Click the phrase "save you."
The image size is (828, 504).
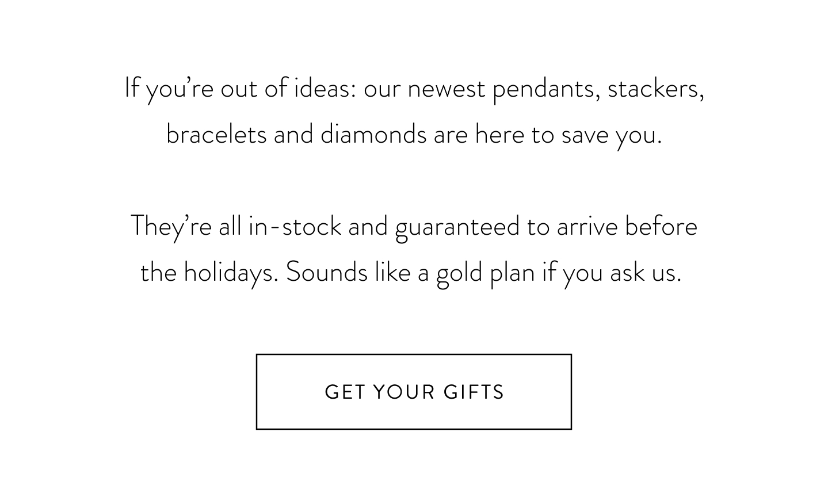612,135
